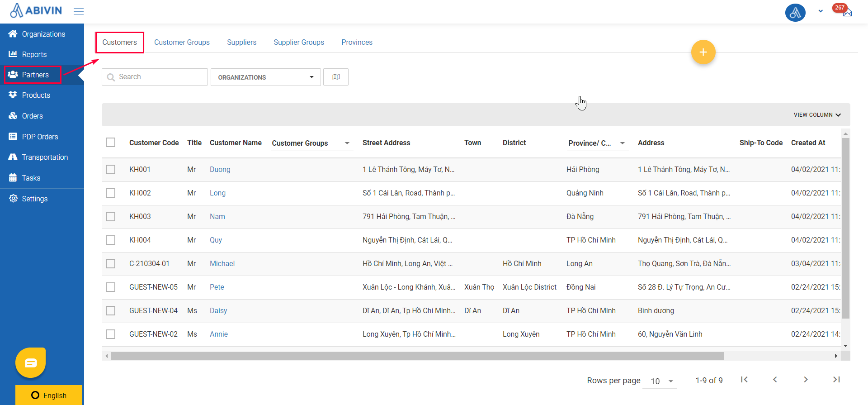
Task: Click the scroll right arrow of table
Action: click(x=836, y=356)
